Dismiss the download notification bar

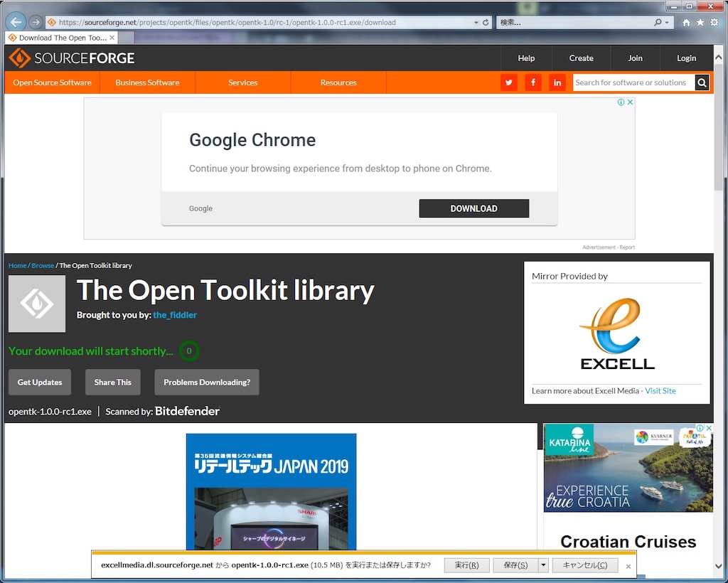(x=628, y=566)
